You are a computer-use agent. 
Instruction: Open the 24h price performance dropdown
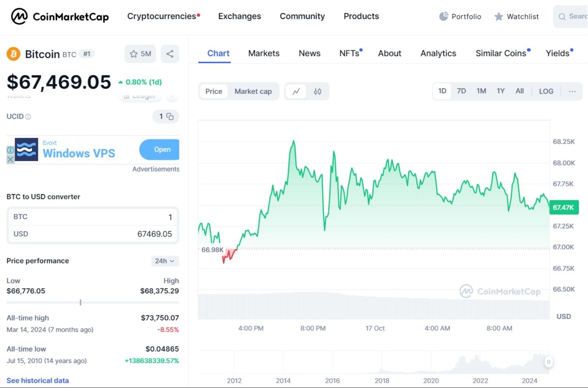click(x=165, y=261)
